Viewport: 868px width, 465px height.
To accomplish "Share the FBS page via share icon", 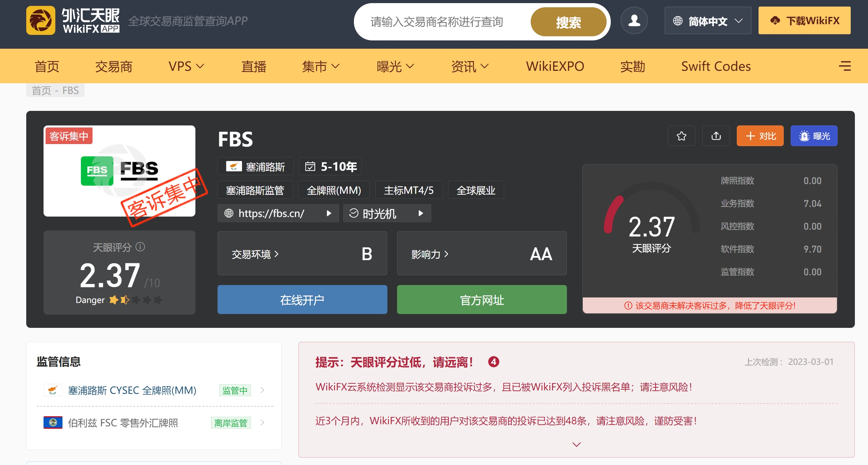I will [716, 136].
